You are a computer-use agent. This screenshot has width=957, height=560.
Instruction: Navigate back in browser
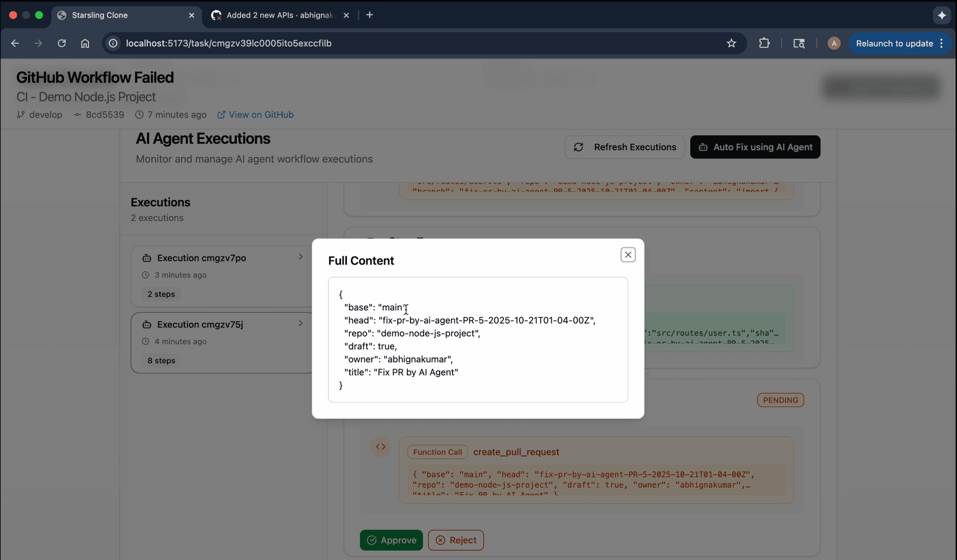15,43
